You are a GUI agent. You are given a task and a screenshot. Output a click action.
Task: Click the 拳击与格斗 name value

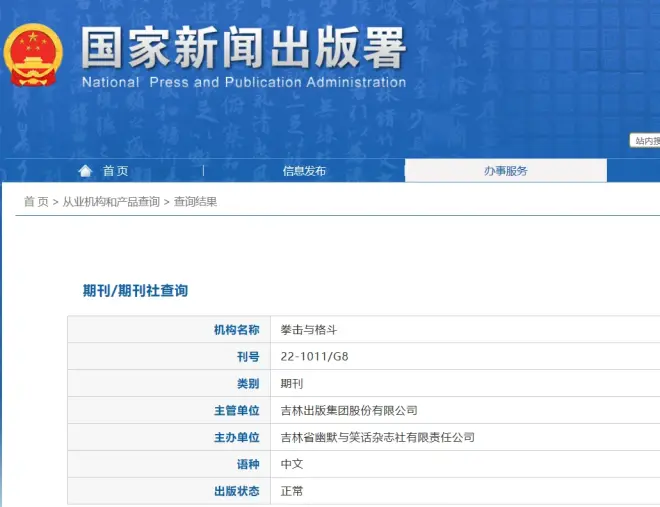(308, 330)
